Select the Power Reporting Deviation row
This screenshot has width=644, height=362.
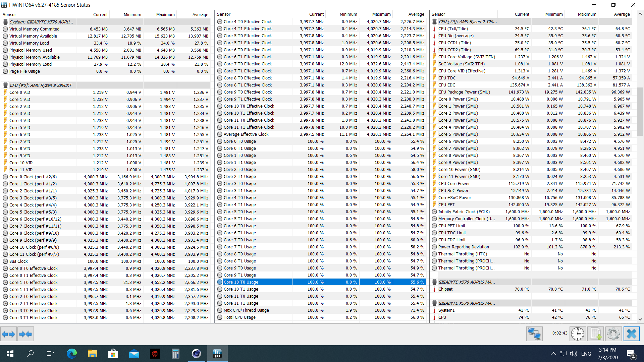click(532, 247)
